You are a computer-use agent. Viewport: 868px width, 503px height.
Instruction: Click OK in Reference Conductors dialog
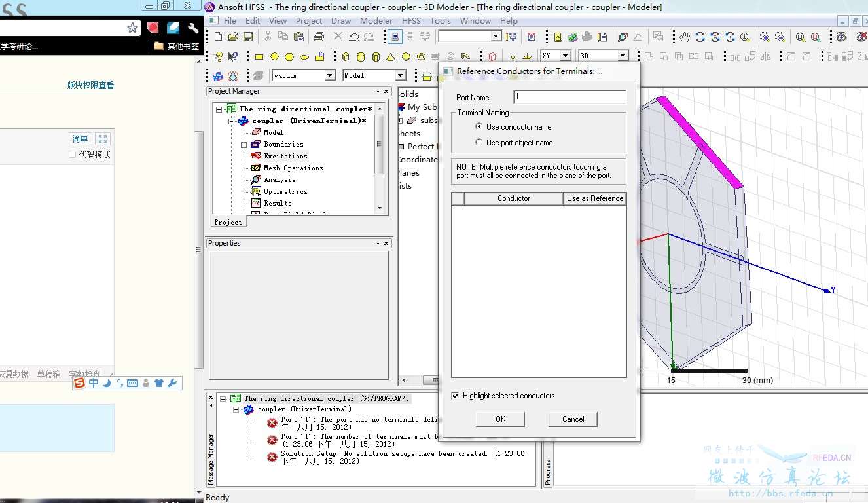(500, 419)
